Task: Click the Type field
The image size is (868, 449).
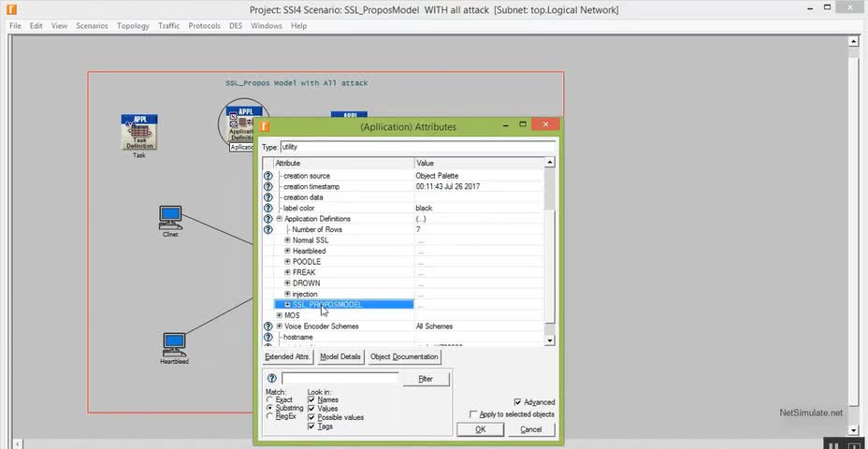Action: pos(418,147)
